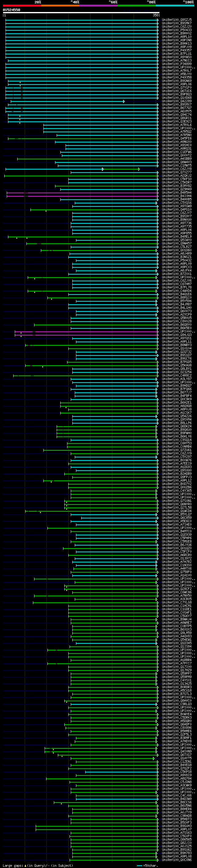Click the purple alignment bar for UniRef100_Q94JQ3
This screenshot has height=868, width=197.
(x=87, y=335)
